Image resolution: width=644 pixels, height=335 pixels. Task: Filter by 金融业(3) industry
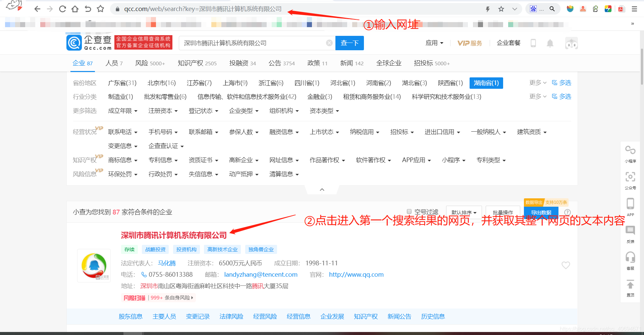320,96
